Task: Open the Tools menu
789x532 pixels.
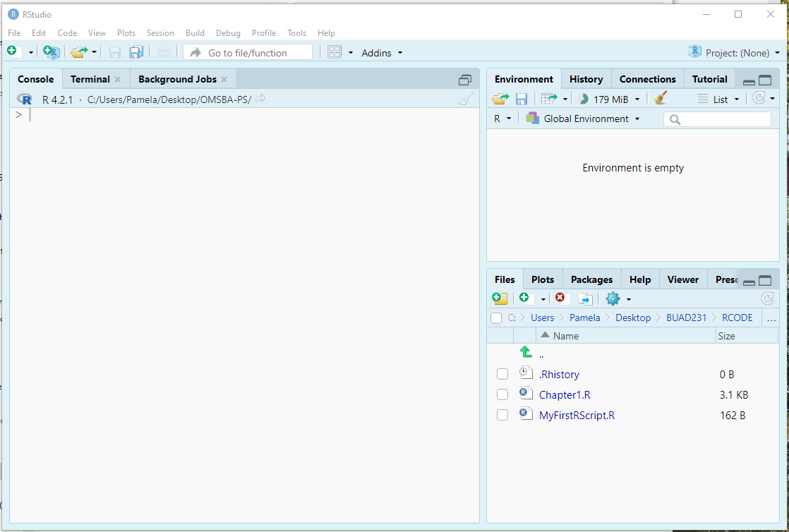Action: click(x=297, y=32)
